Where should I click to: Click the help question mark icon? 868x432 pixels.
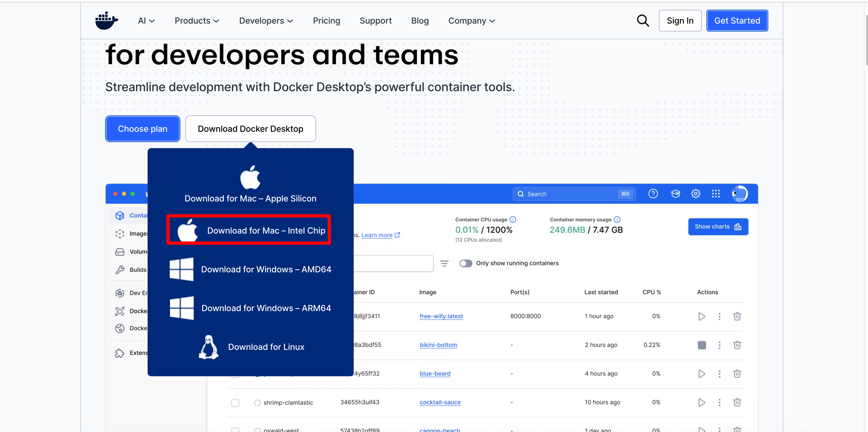(653, 194)
